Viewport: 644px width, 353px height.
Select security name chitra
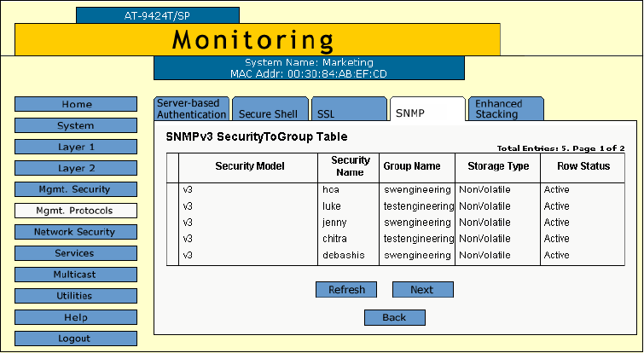click(x=334, y=239)
